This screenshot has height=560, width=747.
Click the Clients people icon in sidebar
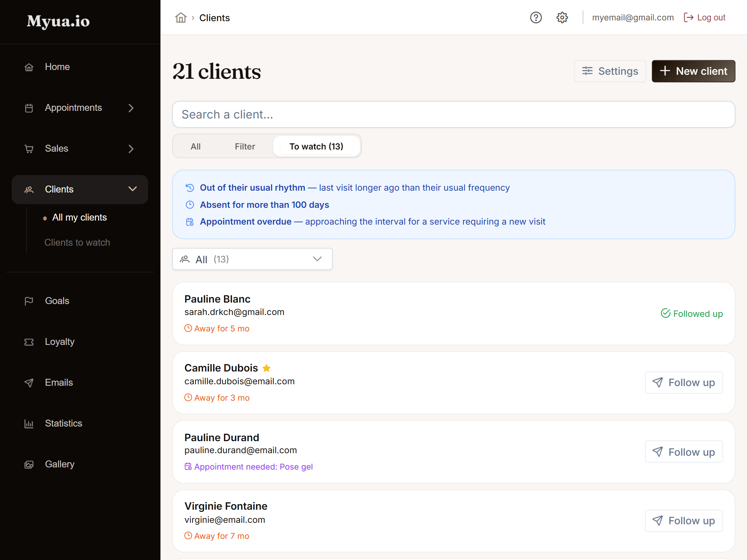[x=29, y=190]
